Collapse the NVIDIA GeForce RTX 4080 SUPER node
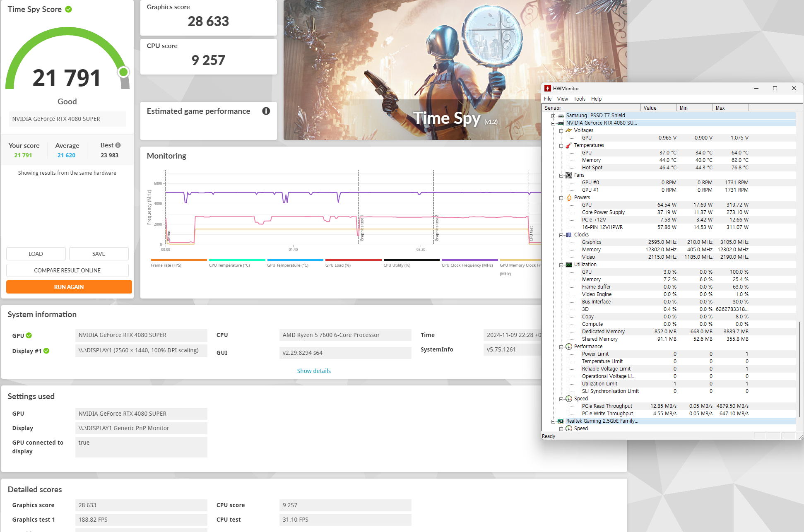The height and width of the screenshot is (532, 804). coord(553,123)
